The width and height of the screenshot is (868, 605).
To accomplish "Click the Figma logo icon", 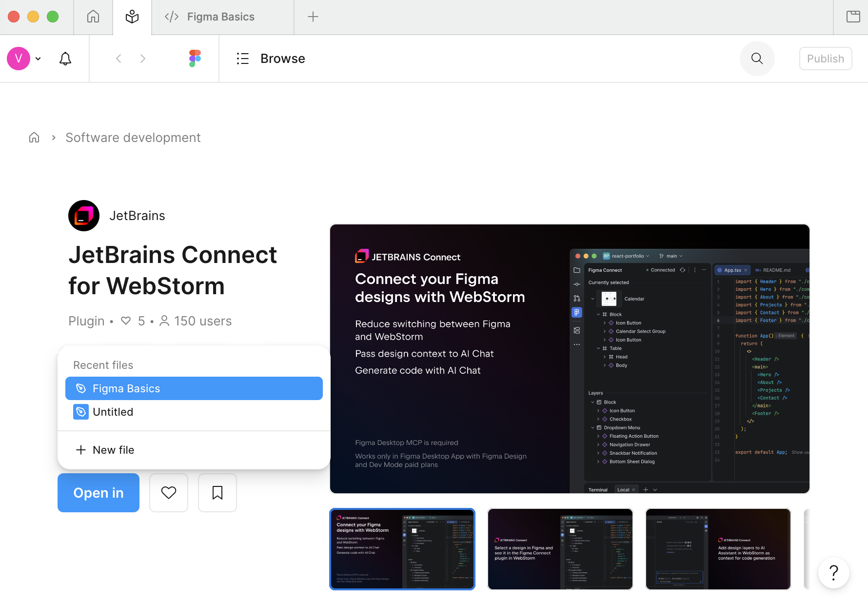I will (x=195, y=59).
